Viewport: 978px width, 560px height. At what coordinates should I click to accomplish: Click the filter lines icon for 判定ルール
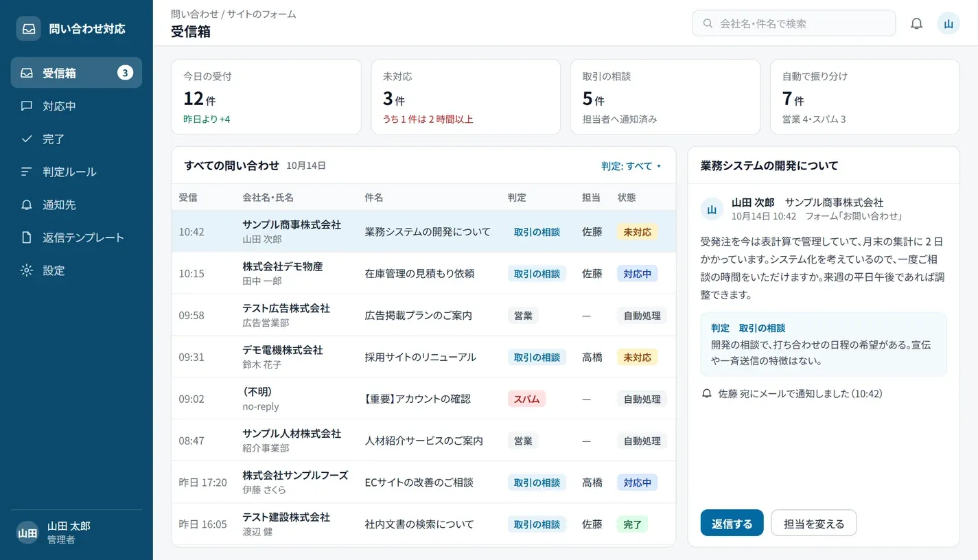(27, 172)
